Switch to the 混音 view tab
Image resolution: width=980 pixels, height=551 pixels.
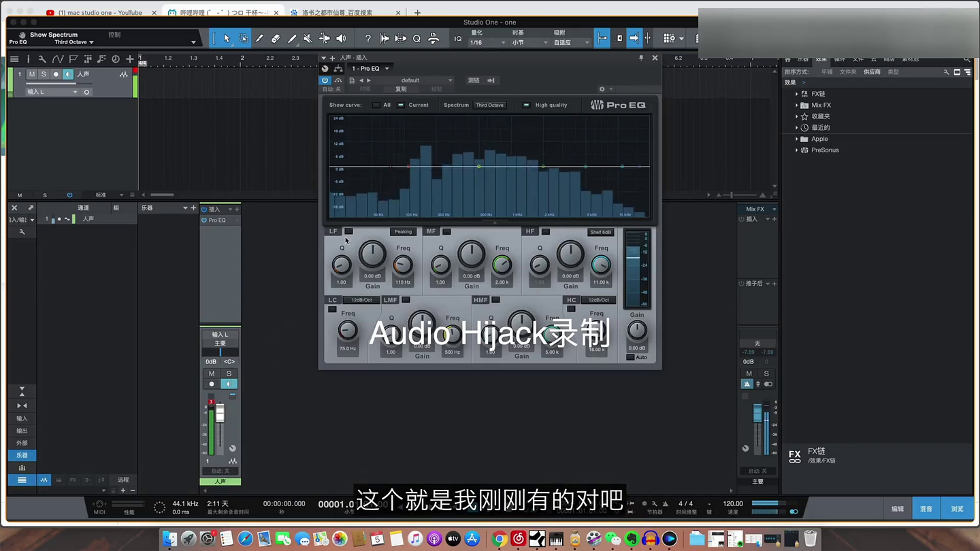926,509
